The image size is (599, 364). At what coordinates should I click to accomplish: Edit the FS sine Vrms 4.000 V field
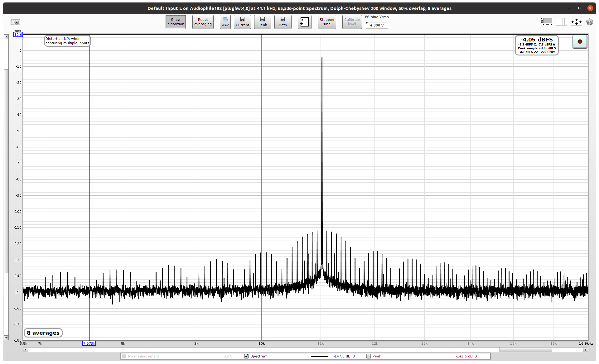377,25
